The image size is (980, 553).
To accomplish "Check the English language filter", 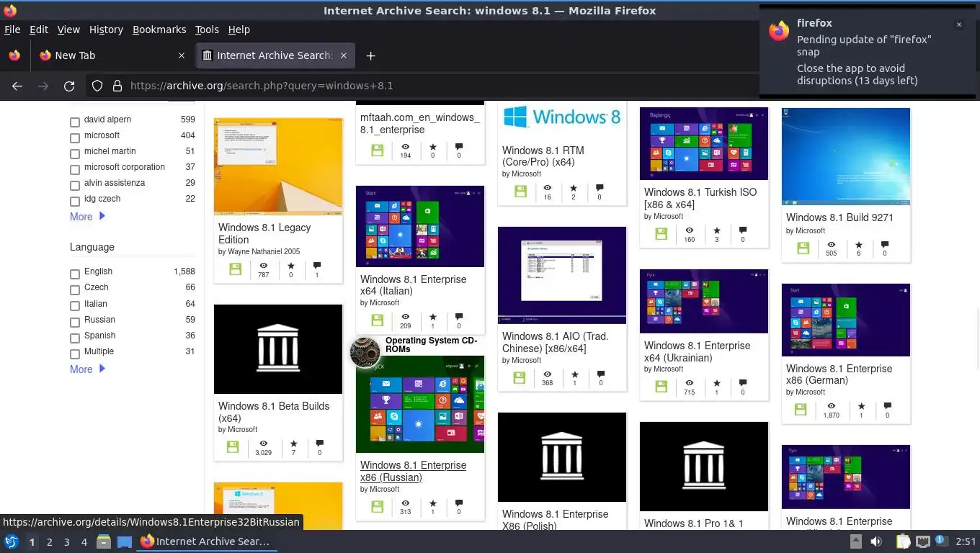I will coord(75,274).
